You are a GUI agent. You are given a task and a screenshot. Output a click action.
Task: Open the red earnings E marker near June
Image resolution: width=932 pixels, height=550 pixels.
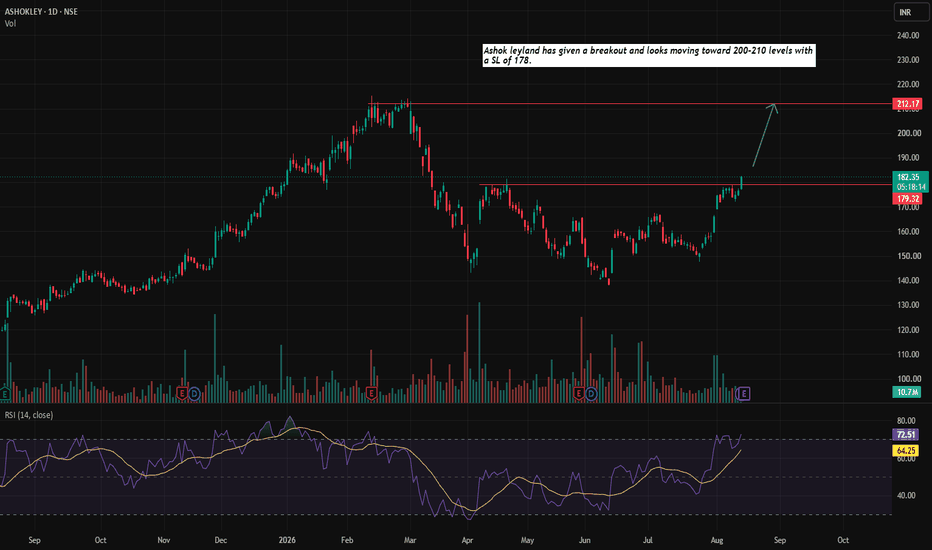click(x=579, y=393)
